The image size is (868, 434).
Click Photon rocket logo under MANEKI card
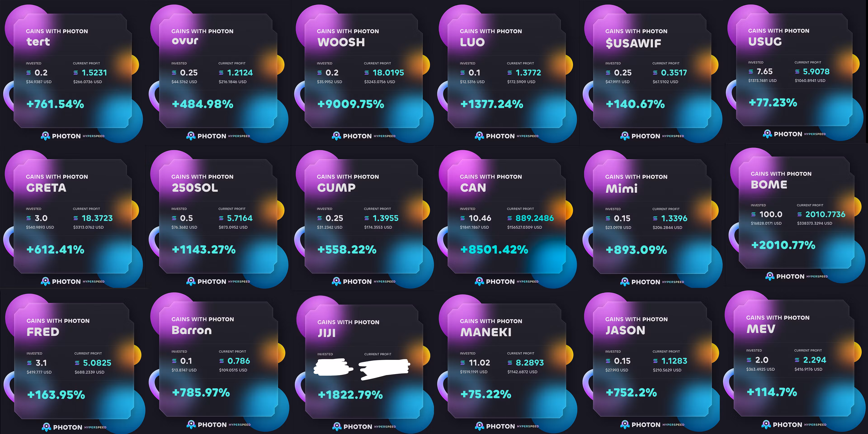(479, 426)
